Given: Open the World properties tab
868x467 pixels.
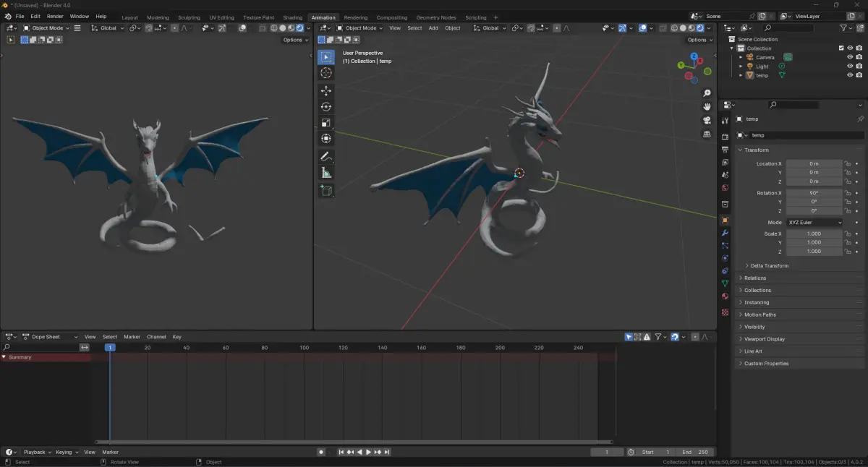Looking at the screenshot, I should pyautogui.click(x=725, y=188).
